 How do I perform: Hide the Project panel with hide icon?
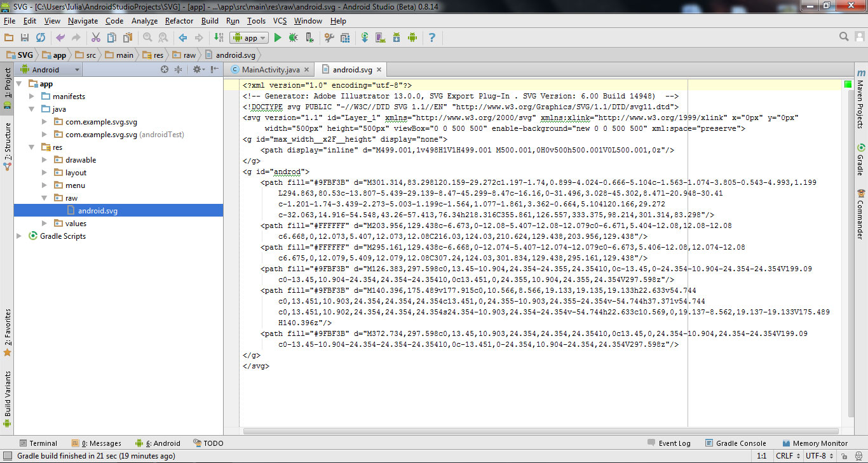click(214, 70)
